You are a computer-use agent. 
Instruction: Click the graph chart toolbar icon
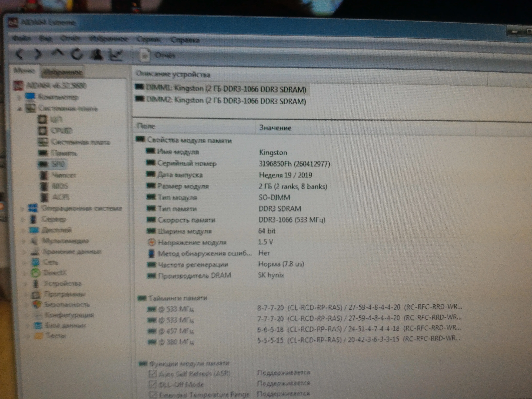[x=116, y=55]
